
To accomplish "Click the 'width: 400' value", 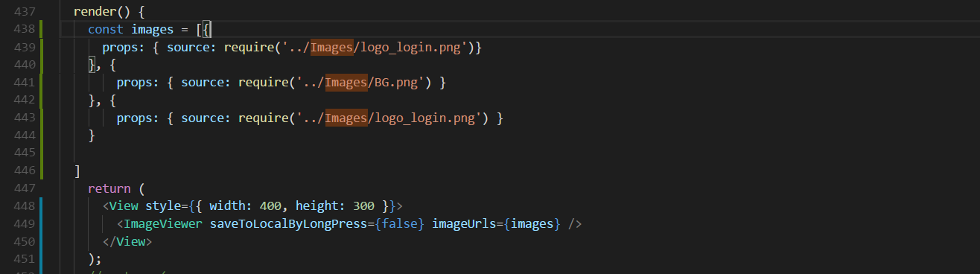I will pyautogui.click(x=245, y=205).
